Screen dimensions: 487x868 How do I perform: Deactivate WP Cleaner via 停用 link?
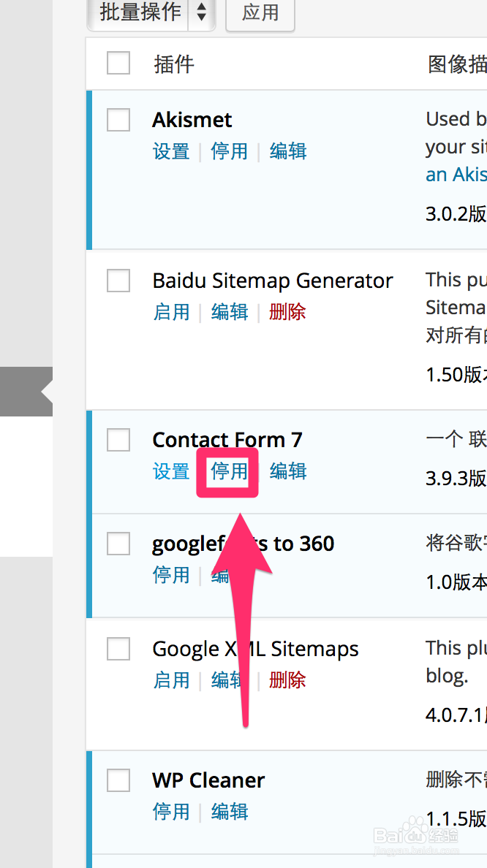click(171, 812)
